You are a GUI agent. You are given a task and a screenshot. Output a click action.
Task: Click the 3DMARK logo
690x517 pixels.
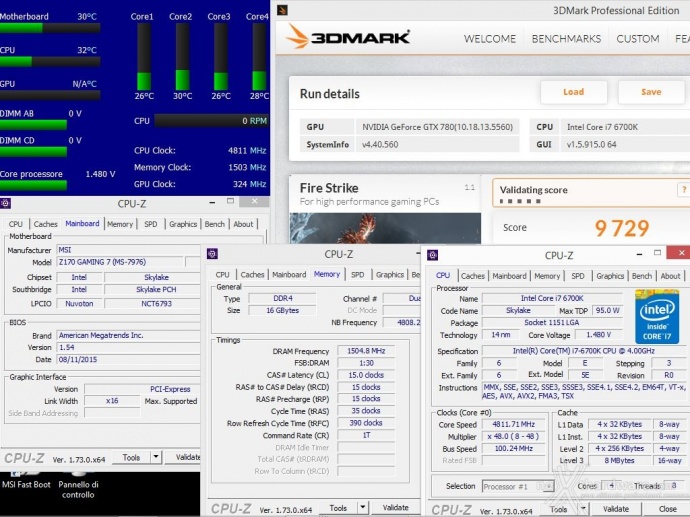pos(348,37)
